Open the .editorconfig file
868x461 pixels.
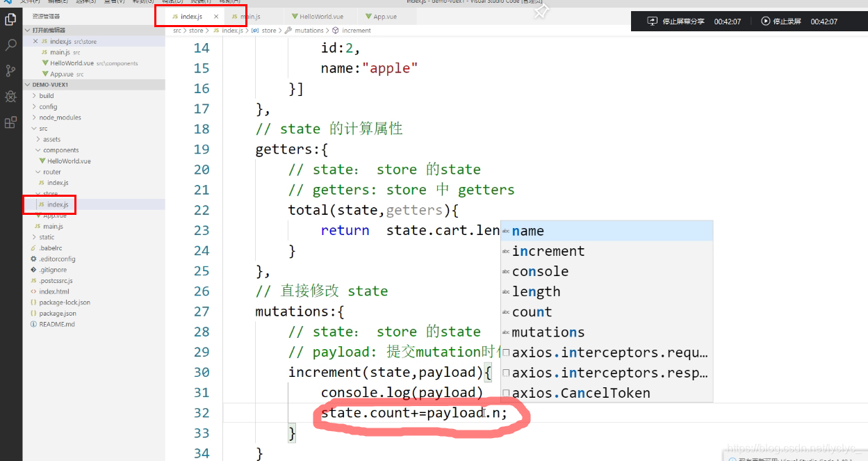pyautogui.click(x=57, y=259)
